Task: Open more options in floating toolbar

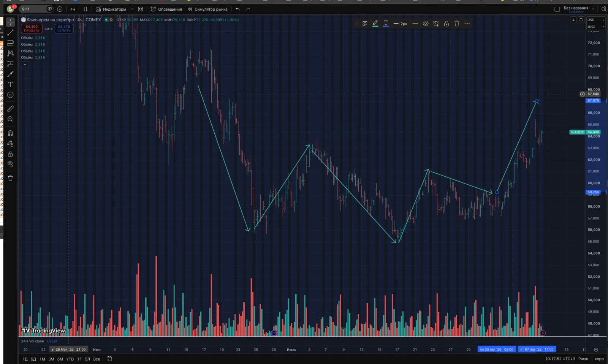Action: pyautogui.click(x=467, y=24)
